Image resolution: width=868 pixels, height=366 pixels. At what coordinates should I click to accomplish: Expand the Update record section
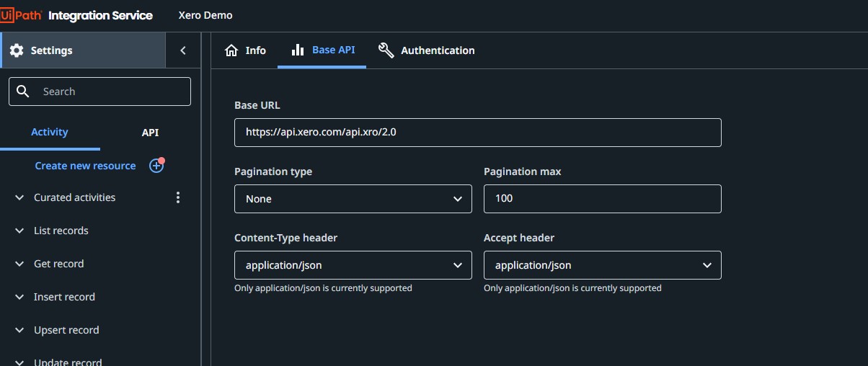coord(19,362)
